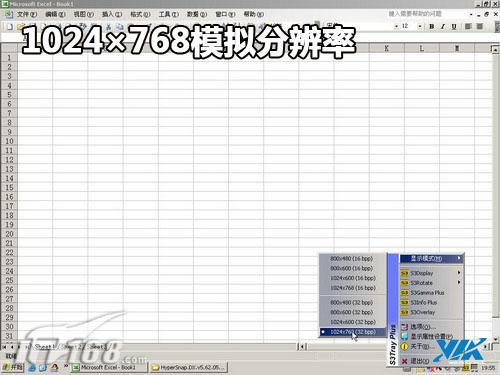Click the previous-sheet navigation arrow
This screenshot has height=375, width=500.
(x=12, y=347)
